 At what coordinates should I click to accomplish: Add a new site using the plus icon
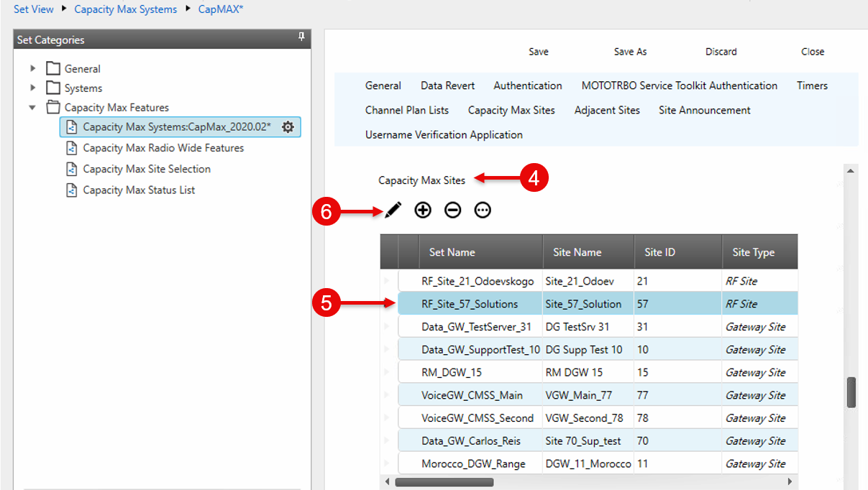pos(423,210)
